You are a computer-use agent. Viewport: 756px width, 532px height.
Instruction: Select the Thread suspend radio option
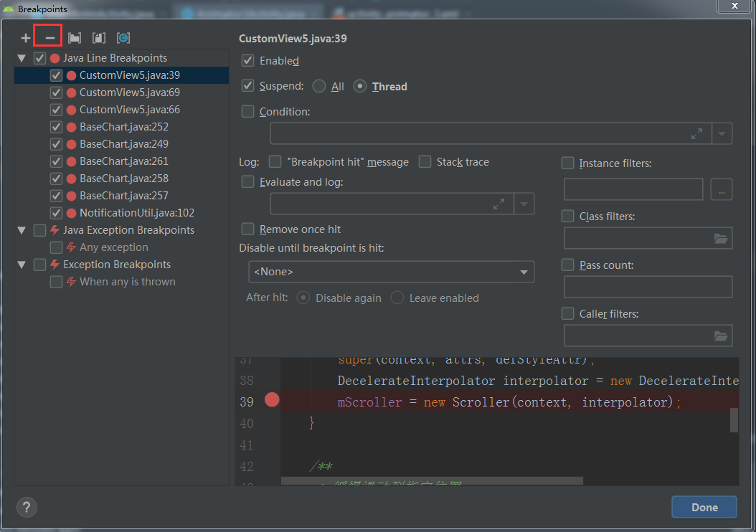pos(359,86)
